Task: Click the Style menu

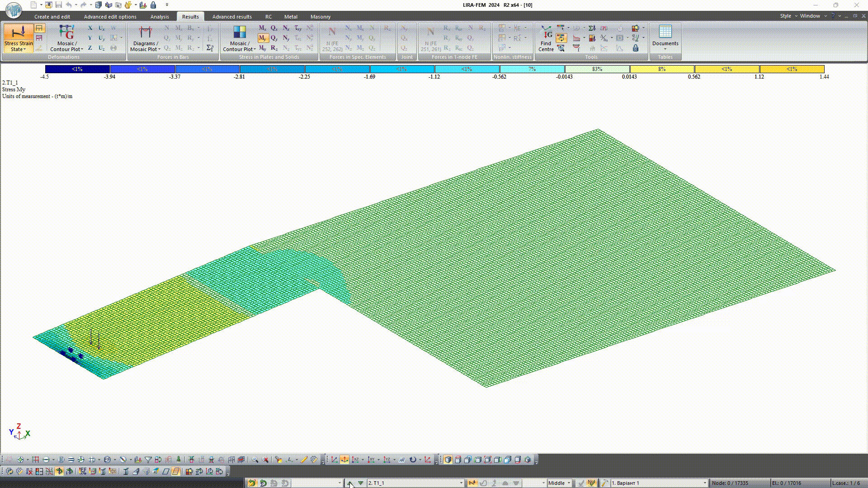Action: (785, 16)
